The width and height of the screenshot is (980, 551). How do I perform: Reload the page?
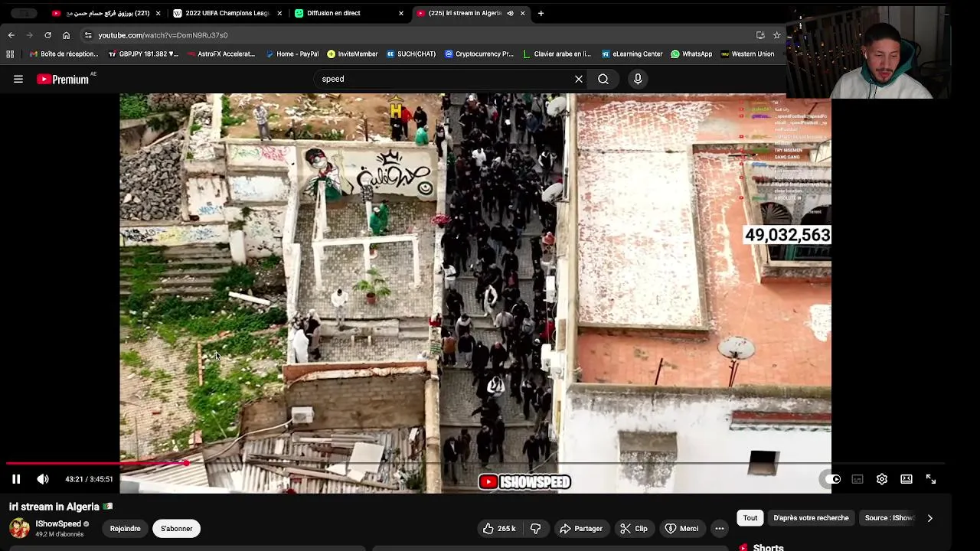click(x=47, y=35)
